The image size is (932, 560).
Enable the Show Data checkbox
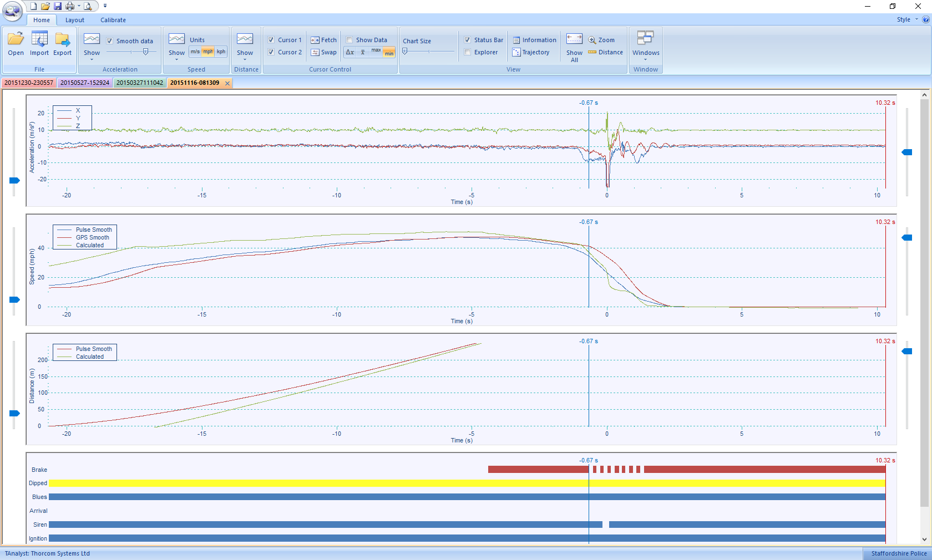pos(349,40)
